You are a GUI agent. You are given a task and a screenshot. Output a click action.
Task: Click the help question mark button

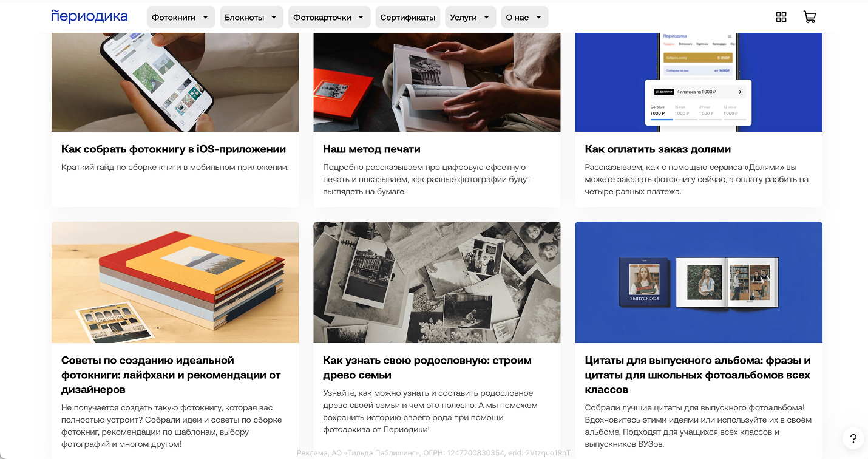point(853,438)
